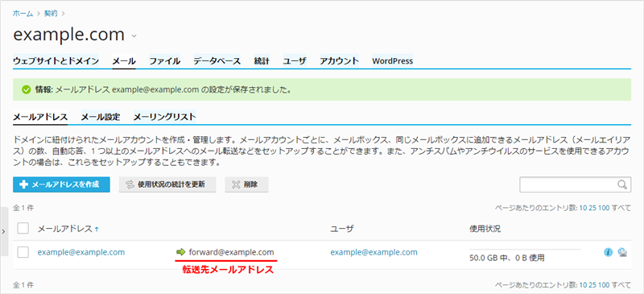Switch to データベース tab
Viewport: 644px width, 294px height.
[x=217, y=61]
